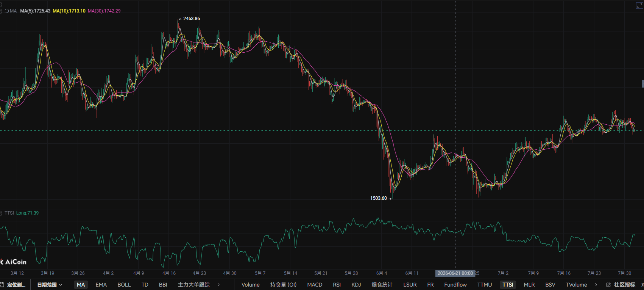The width and height of the screenshot is (644, 290).
Task: Click the alert bell icon beside MA
Action: (7, 11)
